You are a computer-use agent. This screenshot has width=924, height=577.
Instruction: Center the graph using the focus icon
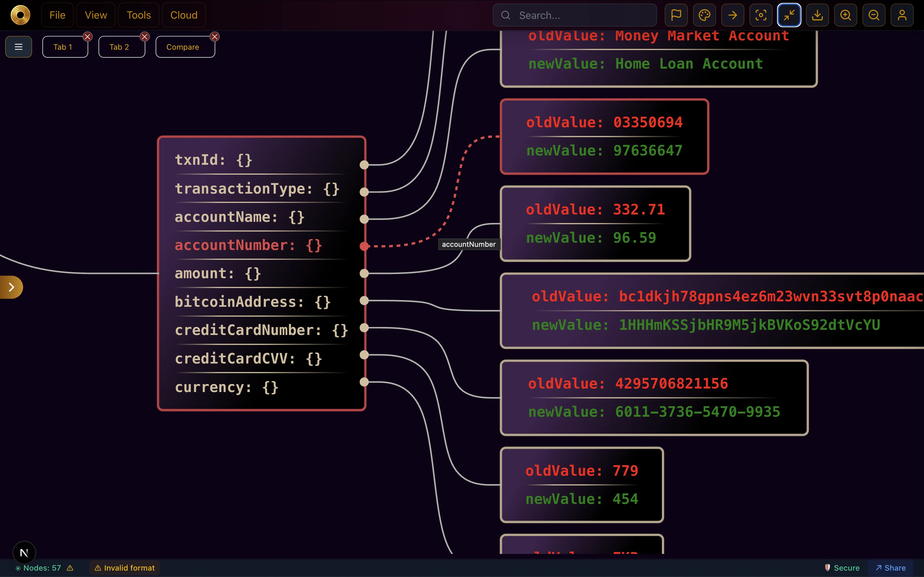pos(760,15)
